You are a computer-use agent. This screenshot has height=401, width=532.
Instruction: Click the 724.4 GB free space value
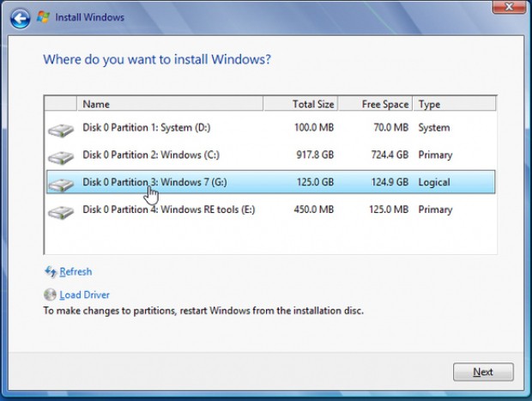click(x=390, y=155)
